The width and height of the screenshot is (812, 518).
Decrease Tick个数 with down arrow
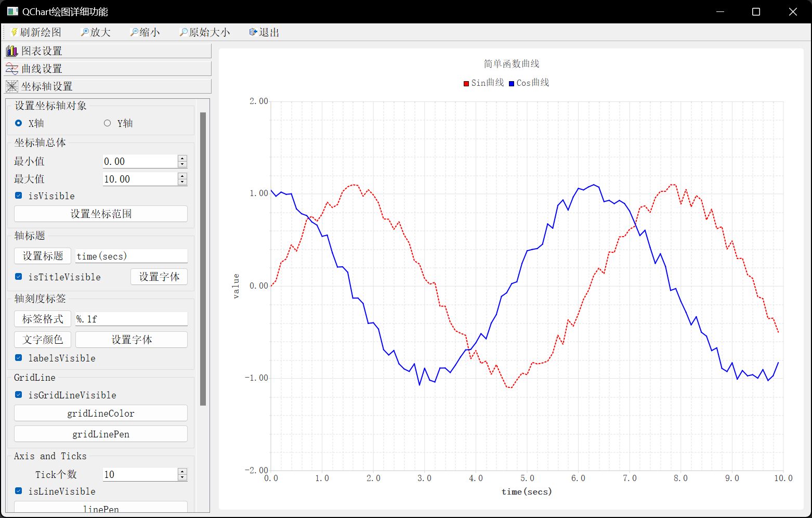(x=182, y=477)
